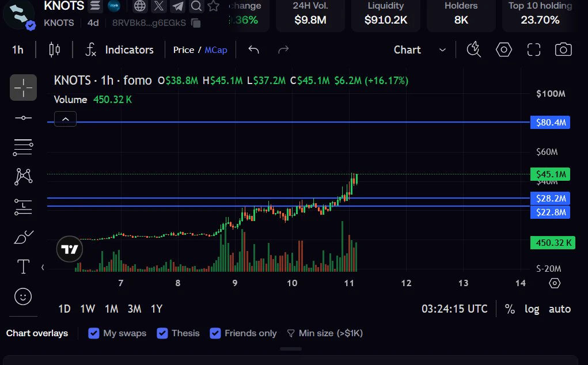Select the horizontal line drawing tool
Viewport: 588px width, 365px height.
tap(23, 117)
